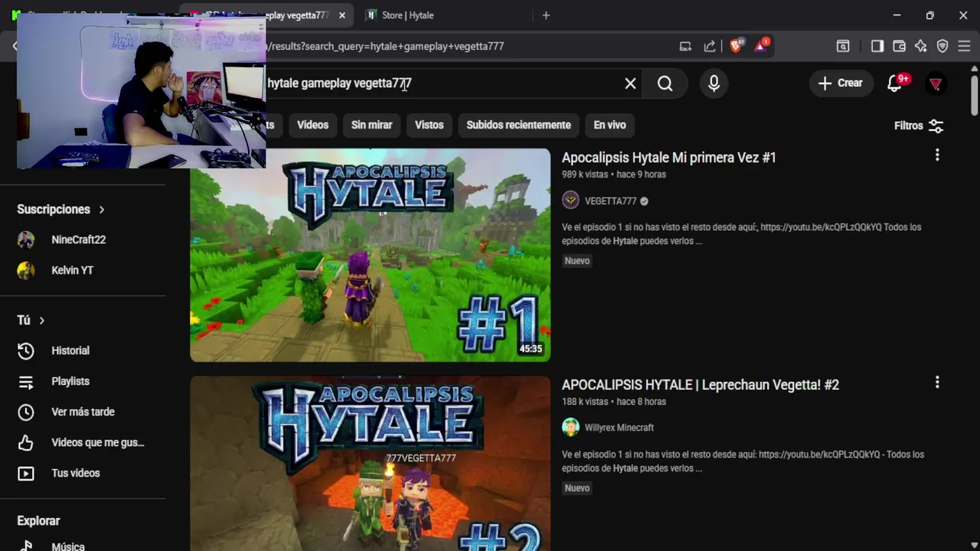980x551 pixels.
Task: Open the Leo AI sparkle icon
Action: (x=920, y=46)
